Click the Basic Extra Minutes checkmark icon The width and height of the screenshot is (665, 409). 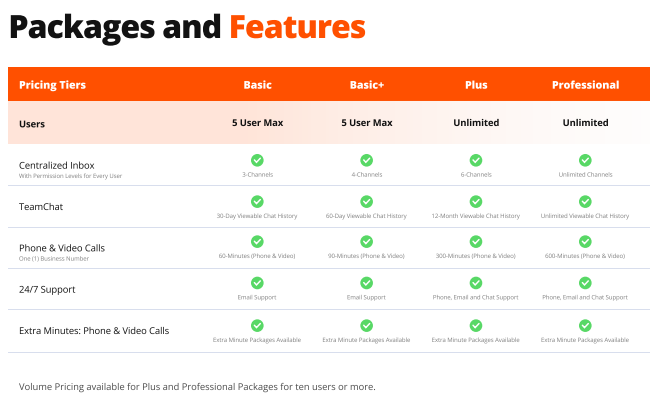coord(257,326)
